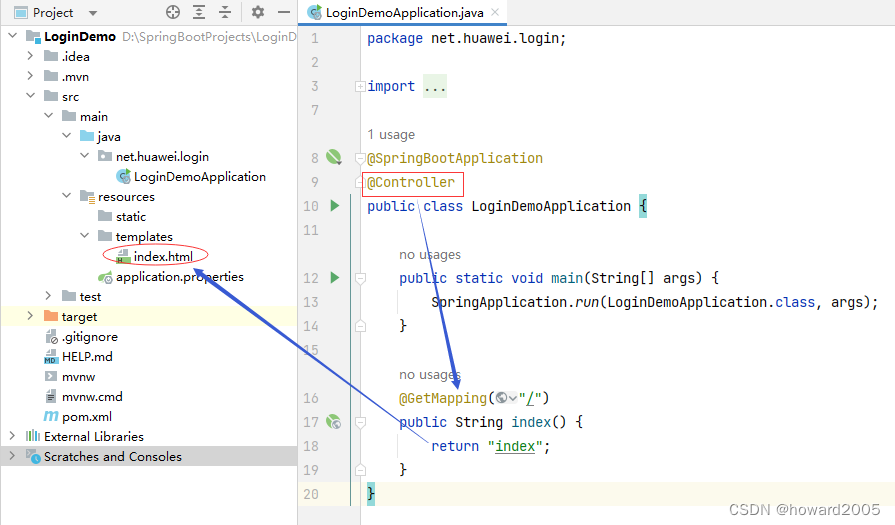Click the Scratches and Consoles icon

tap(33, 456)
